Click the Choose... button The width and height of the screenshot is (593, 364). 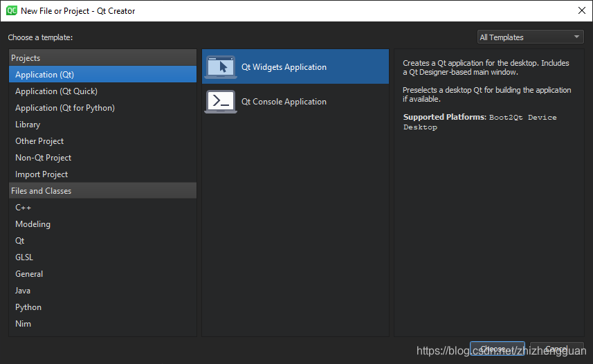[498, 349]
